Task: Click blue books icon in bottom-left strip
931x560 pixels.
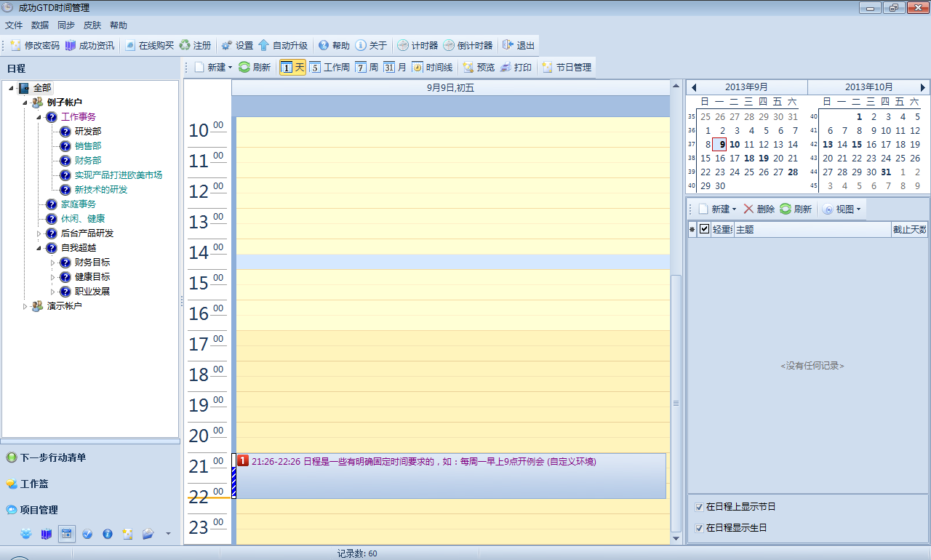Action: click(47, 534)
